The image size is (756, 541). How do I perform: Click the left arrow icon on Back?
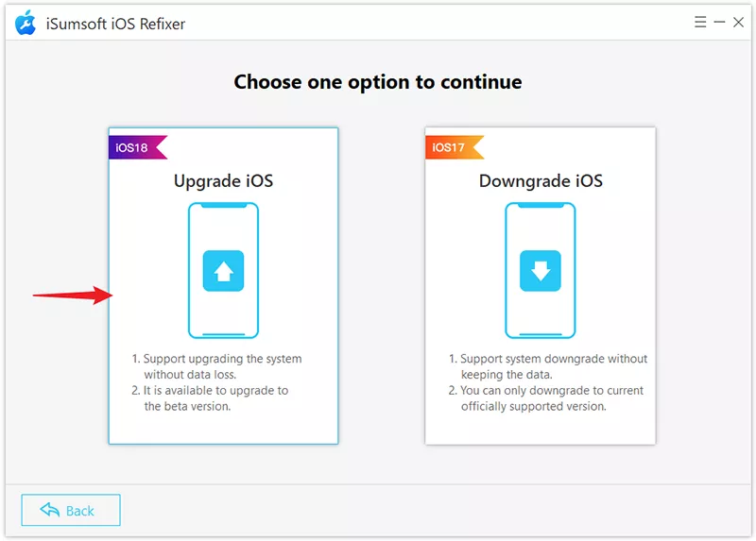pyautogui.click(x=50, y=510)
